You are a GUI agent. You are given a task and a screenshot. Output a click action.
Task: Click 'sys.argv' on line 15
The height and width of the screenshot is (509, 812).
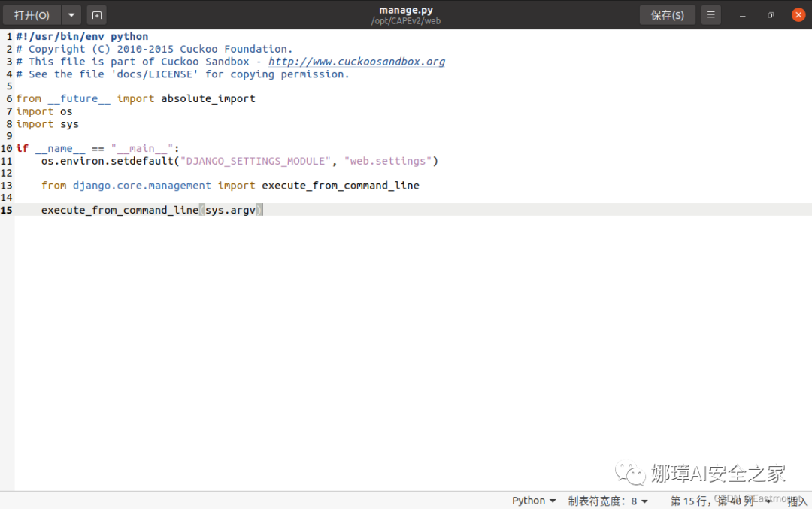pyautogui.click(x=231, y=210)
